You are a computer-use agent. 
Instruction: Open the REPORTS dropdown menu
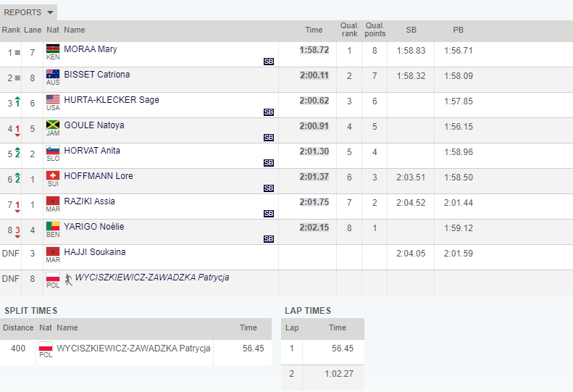[29, 12]
